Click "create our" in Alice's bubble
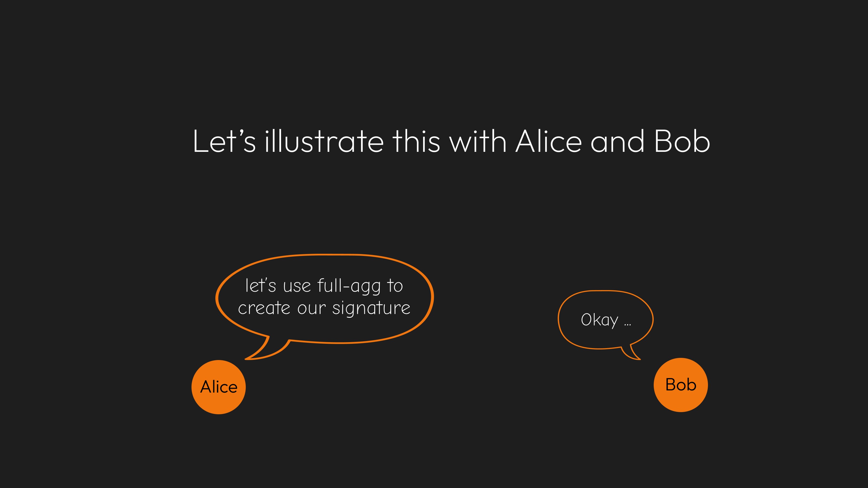Image resolution: width=868 pixels, height=488 pixels. [282, 308]
